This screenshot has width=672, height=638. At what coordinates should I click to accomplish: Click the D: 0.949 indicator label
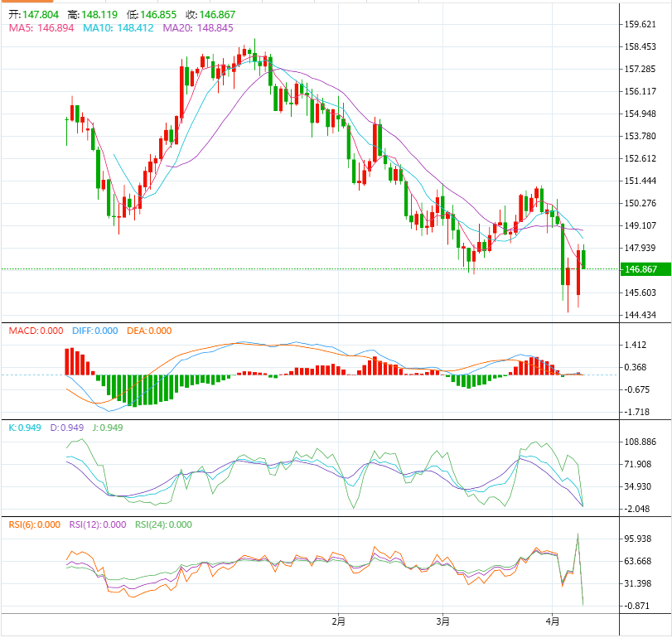coord(67,428)
